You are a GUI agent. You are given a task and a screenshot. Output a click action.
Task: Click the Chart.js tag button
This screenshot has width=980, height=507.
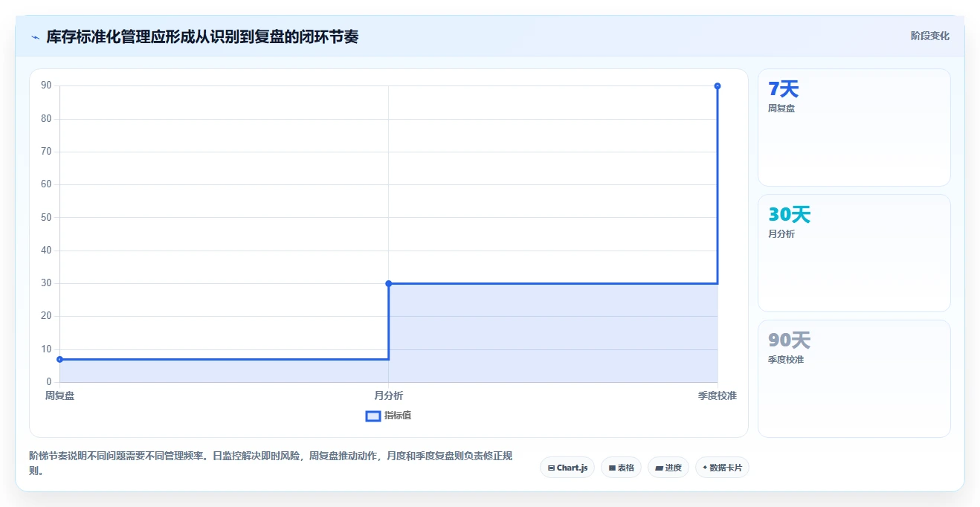(567, 468)
